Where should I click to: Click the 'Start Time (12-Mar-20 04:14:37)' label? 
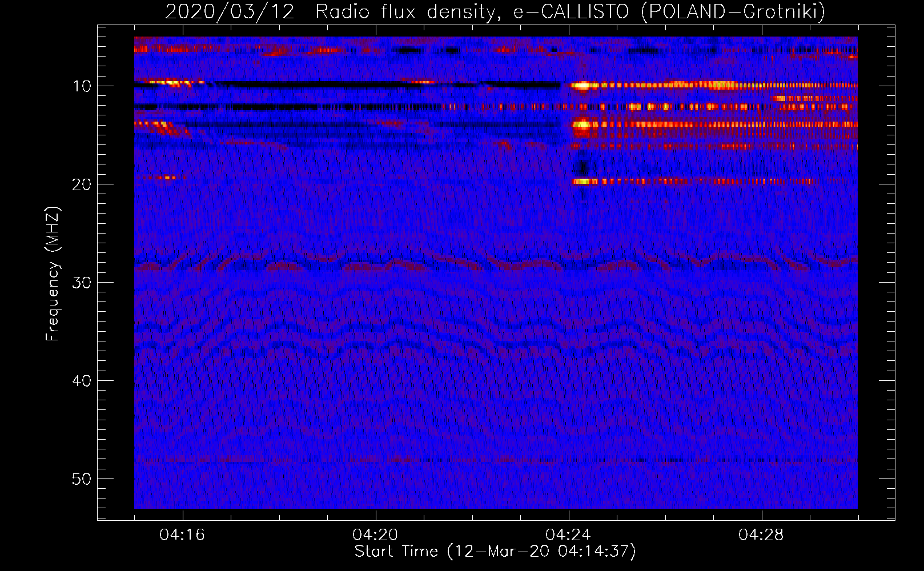coord(495,552)
